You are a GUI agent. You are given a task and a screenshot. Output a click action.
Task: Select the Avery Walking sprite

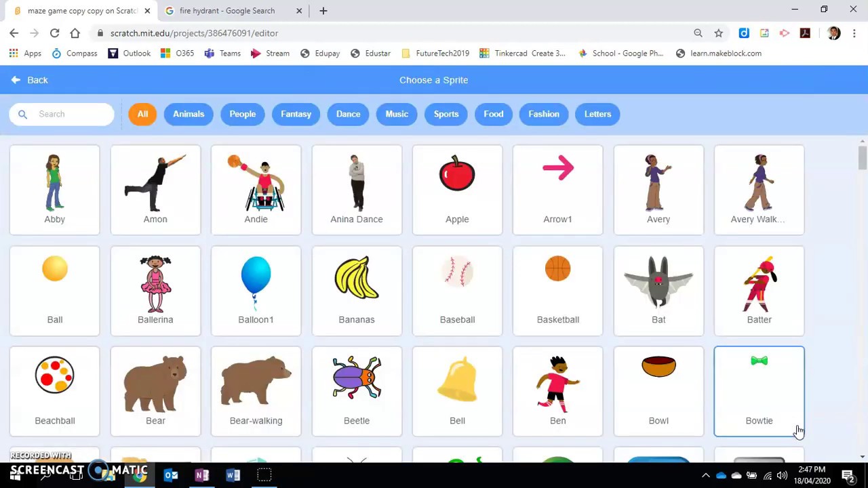click(x=759, y=190)
